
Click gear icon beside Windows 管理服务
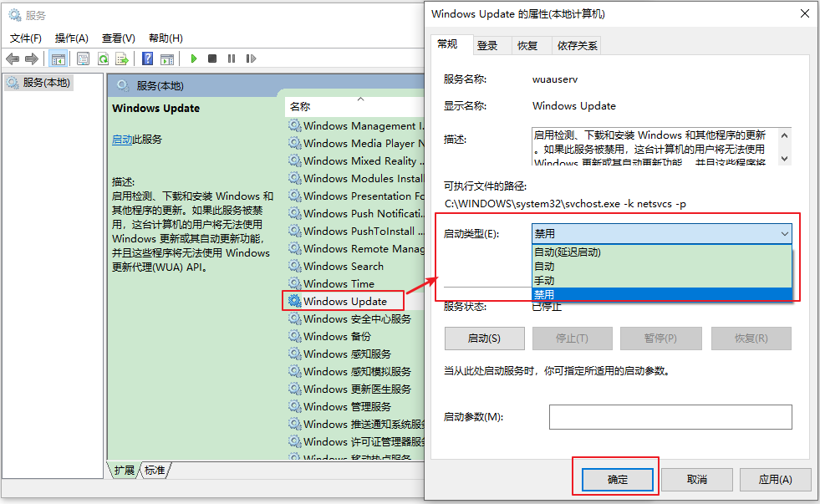point(295,406)
